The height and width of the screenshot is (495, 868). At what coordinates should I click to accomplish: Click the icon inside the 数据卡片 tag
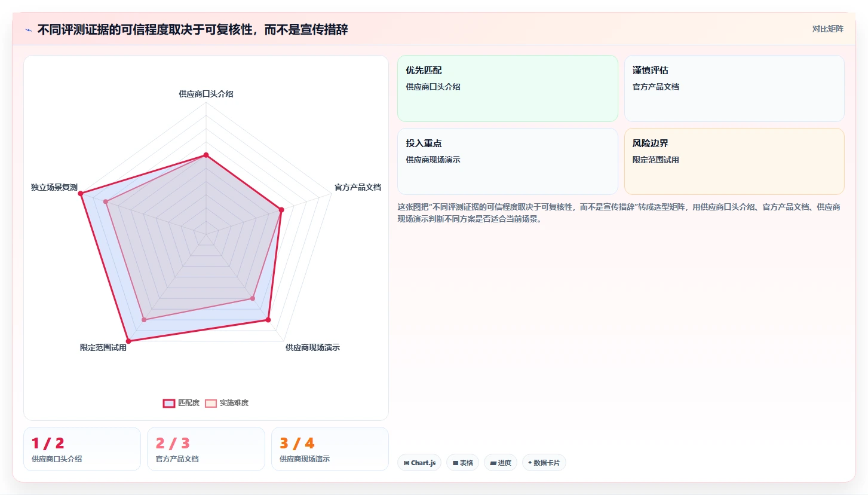coord(530,463)
